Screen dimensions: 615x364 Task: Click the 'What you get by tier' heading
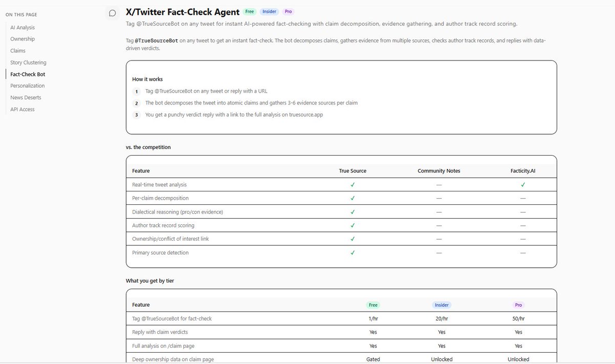(x=150, y=281)
